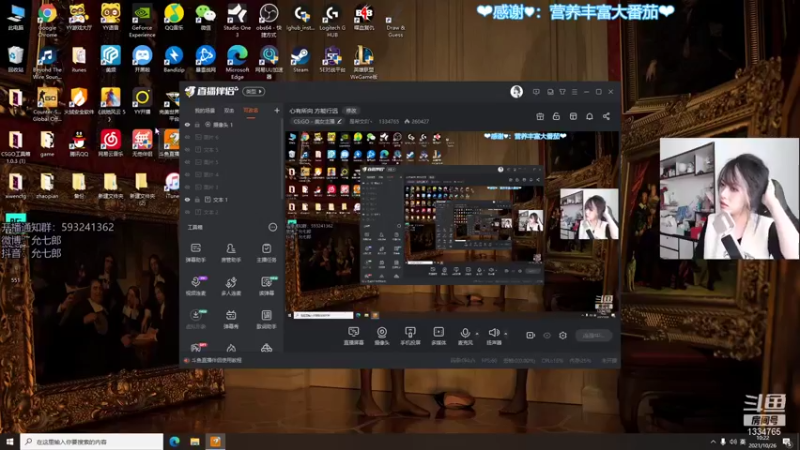Open the 手机投屏 phone casting source
The width and height of the screenshot is (800, 450).
click(410, 336)
